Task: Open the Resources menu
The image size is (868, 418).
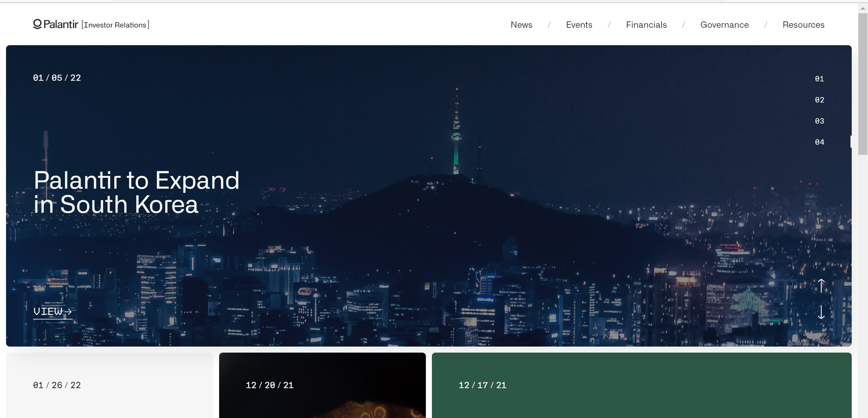Action: (x=803, y=25)
